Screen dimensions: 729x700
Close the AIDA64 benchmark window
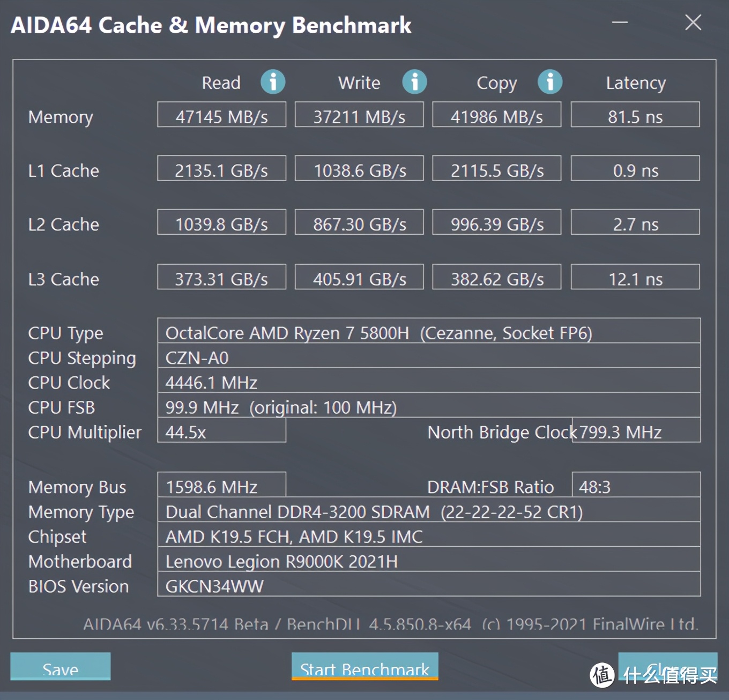(693, 23)
